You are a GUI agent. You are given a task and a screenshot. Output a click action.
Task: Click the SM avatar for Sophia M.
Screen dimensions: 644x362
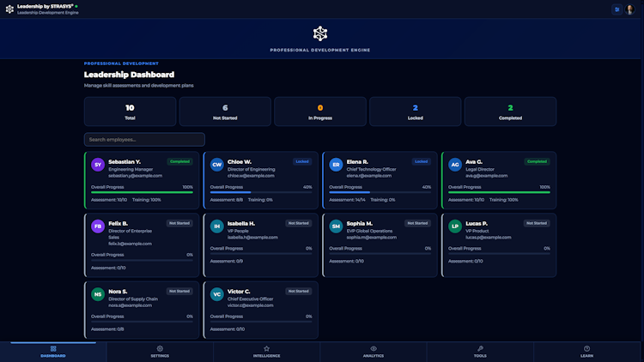tap(336, 226)
